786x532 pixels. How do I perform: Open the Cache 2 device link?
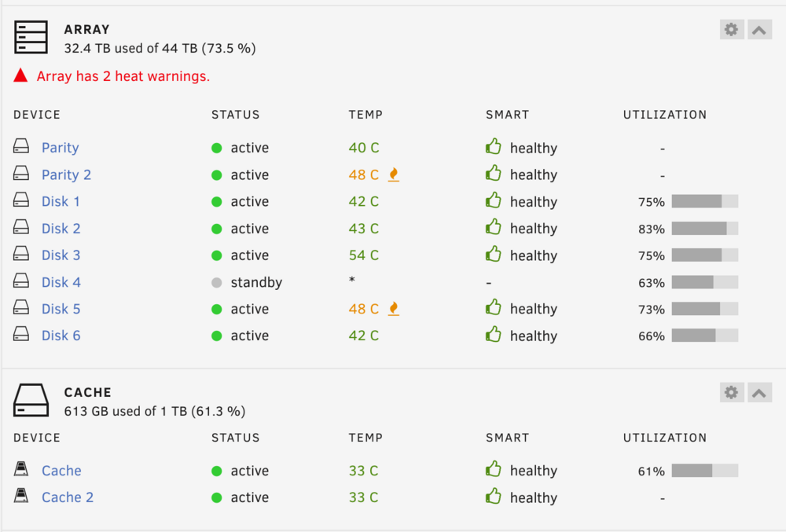pyautogui.click(x=67, y=497)
